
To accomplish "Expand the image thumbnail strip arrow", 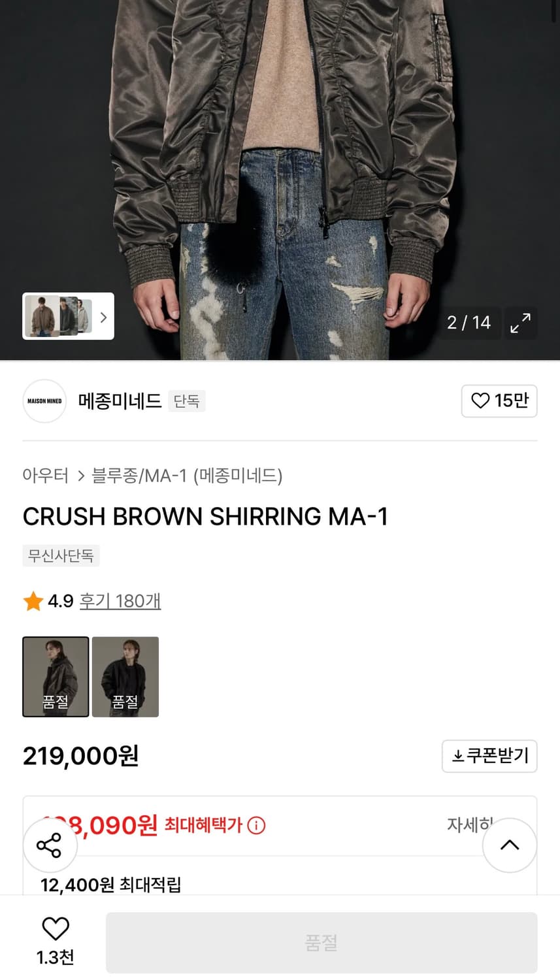I will (103, 318).
